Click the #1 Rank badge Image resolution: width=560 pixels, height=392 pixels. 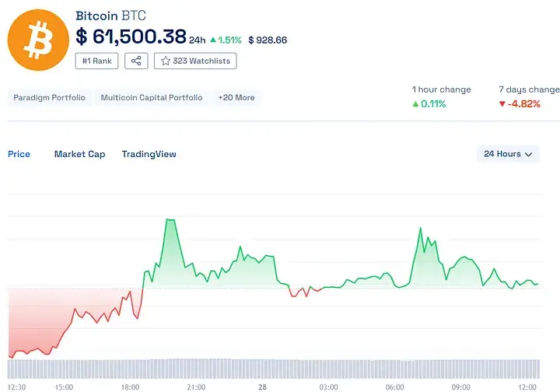pyautogui.click(x=96, y=61)
